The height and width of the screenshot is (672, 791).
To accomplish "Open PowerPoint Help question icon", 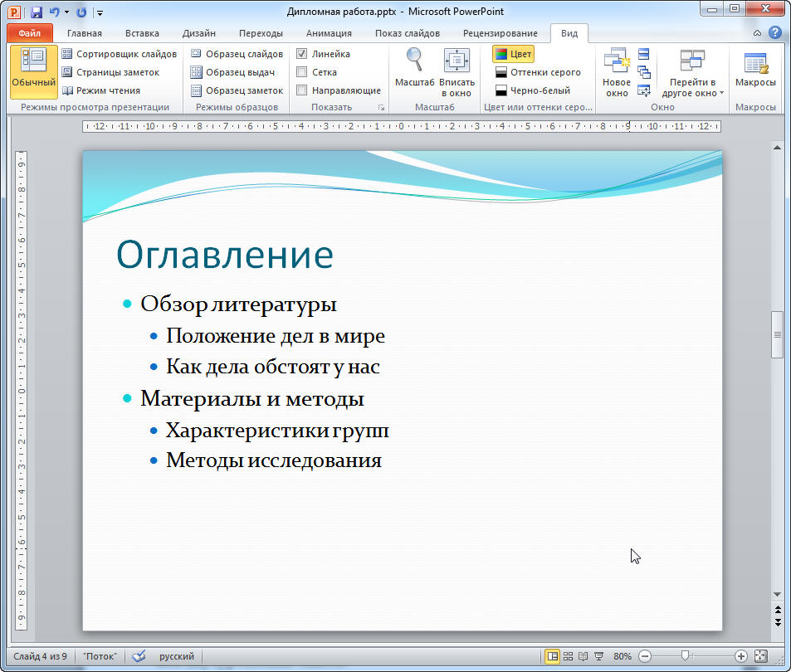I will [775, 32].
